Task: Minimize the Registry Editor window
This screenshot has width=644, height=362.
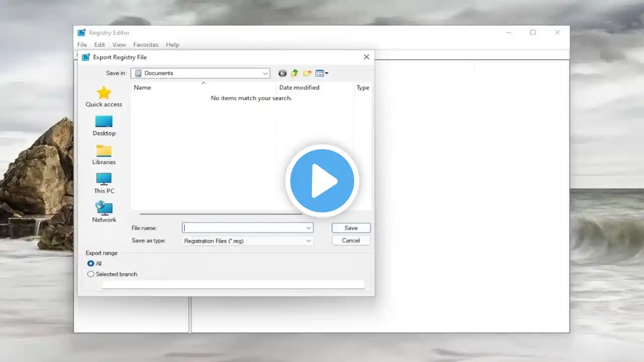Action: tap(509, 33)
